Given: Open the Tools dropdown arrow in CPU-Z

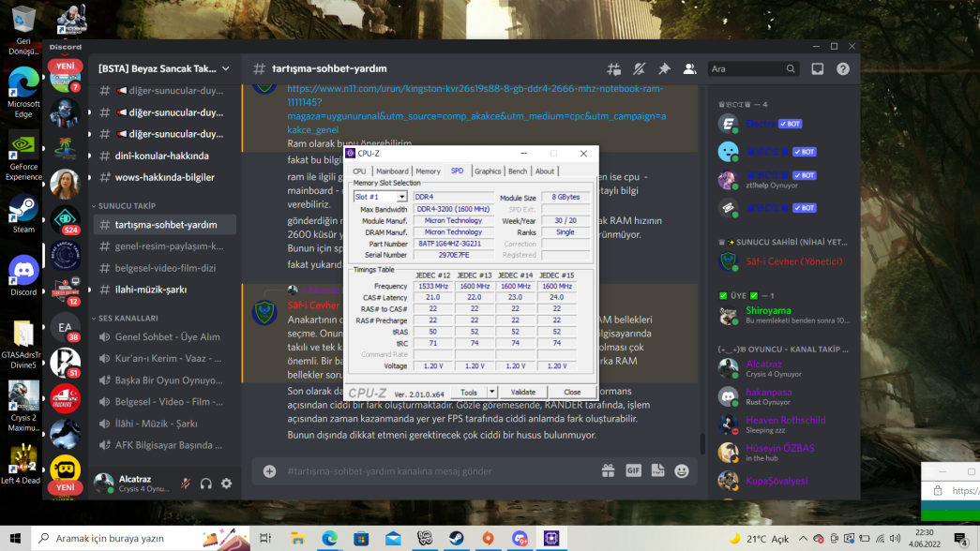Looking at the screenshot, I should point(491,393).
